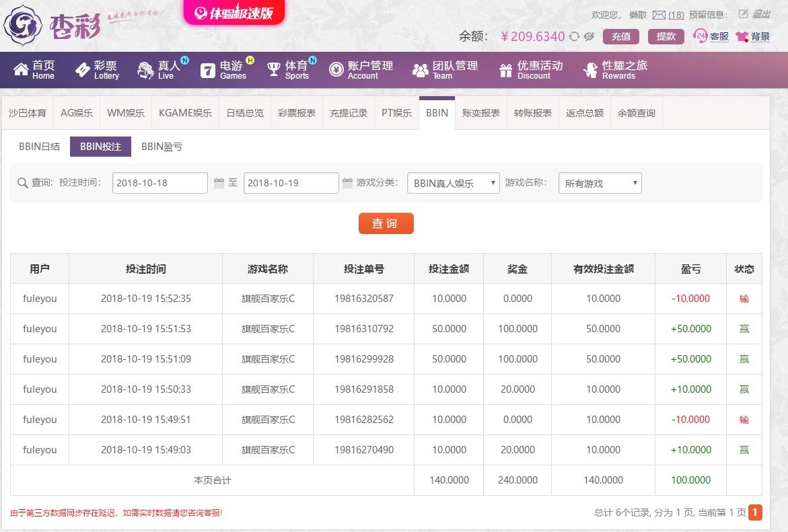Image resolution: width=788 pixels, height=532 pixels.
Task: Expand the game name dropdown (所有游戏)
Action: point(600,183)
